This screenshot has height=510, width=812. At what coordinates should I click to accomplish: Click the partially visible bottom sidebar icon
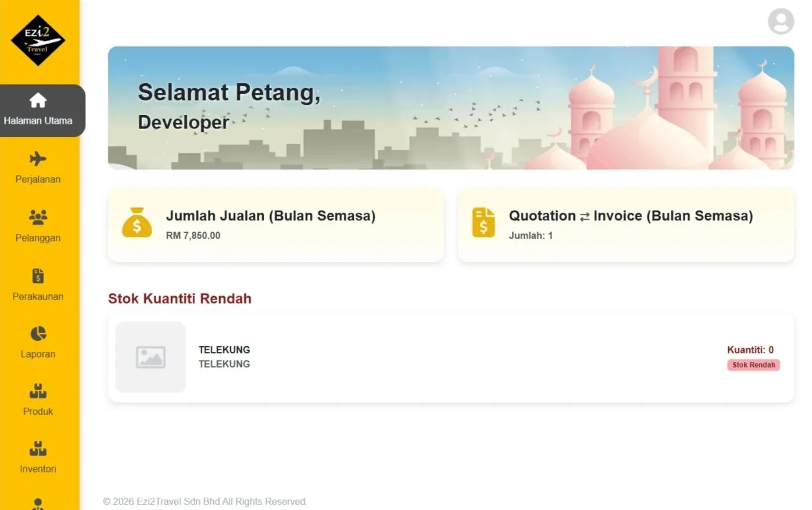pos(38,504)
